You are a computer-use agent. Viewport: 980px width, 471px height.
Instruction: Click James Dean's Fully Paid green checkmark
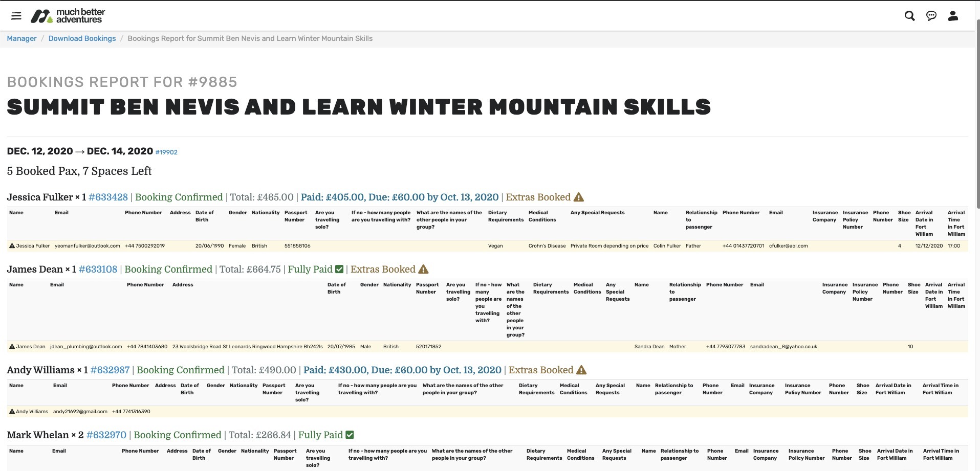(339, 270)
